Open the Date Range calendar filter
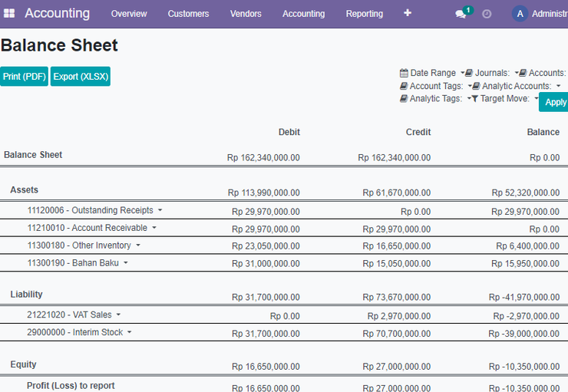This screenshot has height=392, width=568. pyautogui.click(x=404, y=73)
